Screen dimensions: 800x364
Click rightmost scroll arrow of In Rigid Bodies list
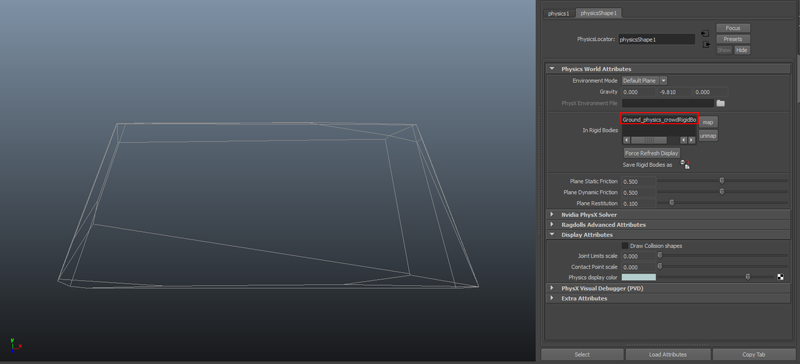pyautogui.click(x=691, y=140)
